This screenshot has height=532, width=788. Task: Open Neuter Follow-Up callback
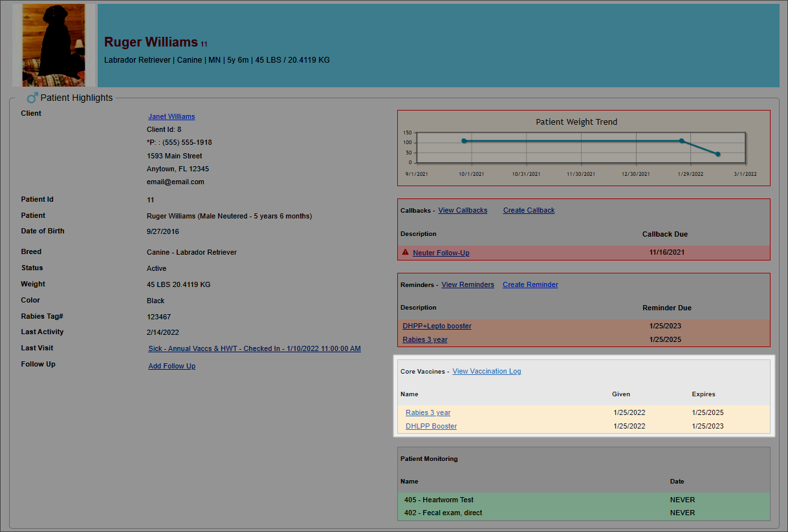pos(441,253)
